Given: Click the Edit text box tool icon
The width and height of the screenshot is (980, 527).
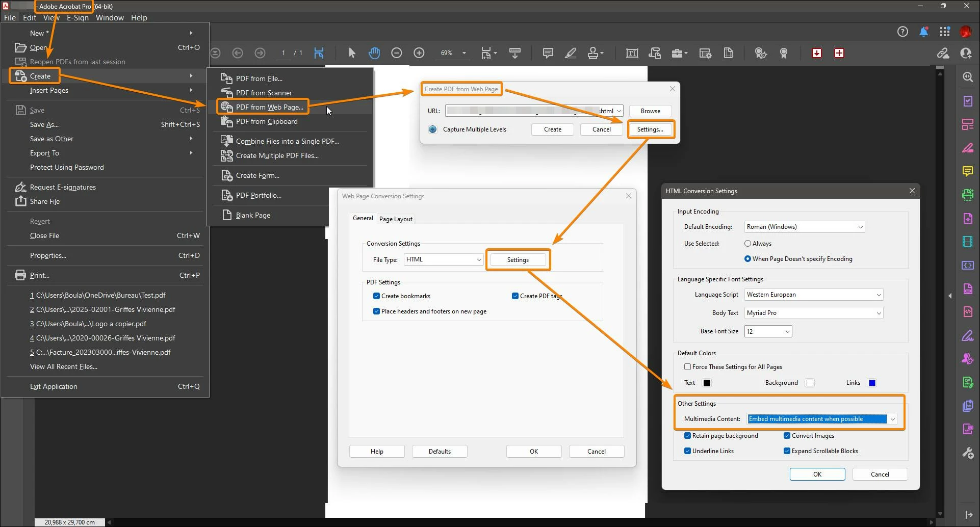Looking at the screenshot, I should click(632, 53).
